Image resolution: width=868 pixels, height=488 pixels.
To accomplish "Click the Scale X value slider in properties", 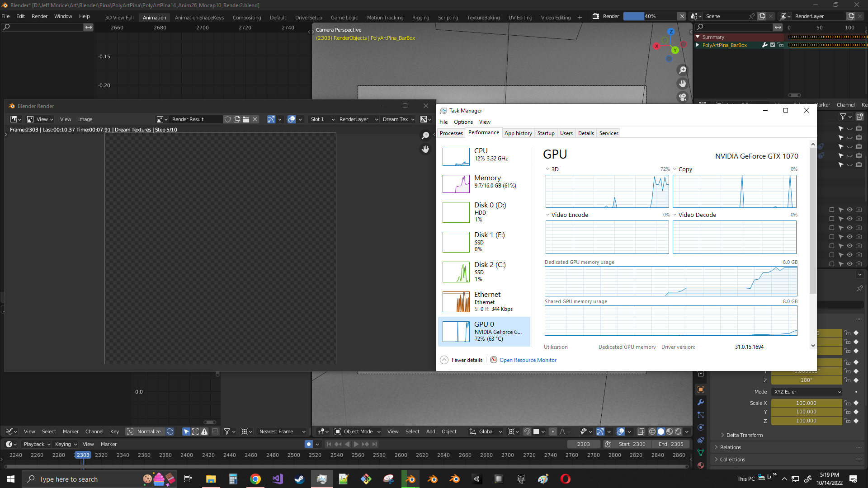I will pyautogui.click(x=807, y=403).
